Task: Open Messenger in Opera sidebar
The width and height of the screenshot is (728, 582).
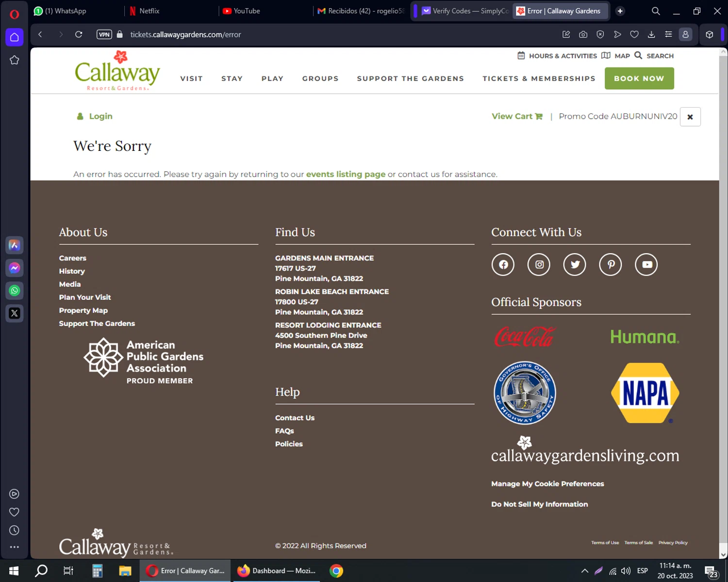Action: click(x=15, y=268)
